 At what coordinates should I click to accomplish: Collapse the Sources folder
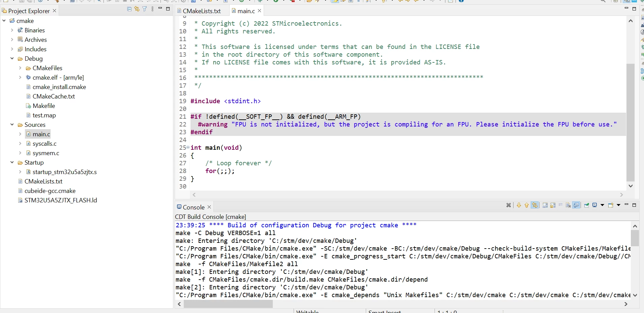tap(12, 124)
